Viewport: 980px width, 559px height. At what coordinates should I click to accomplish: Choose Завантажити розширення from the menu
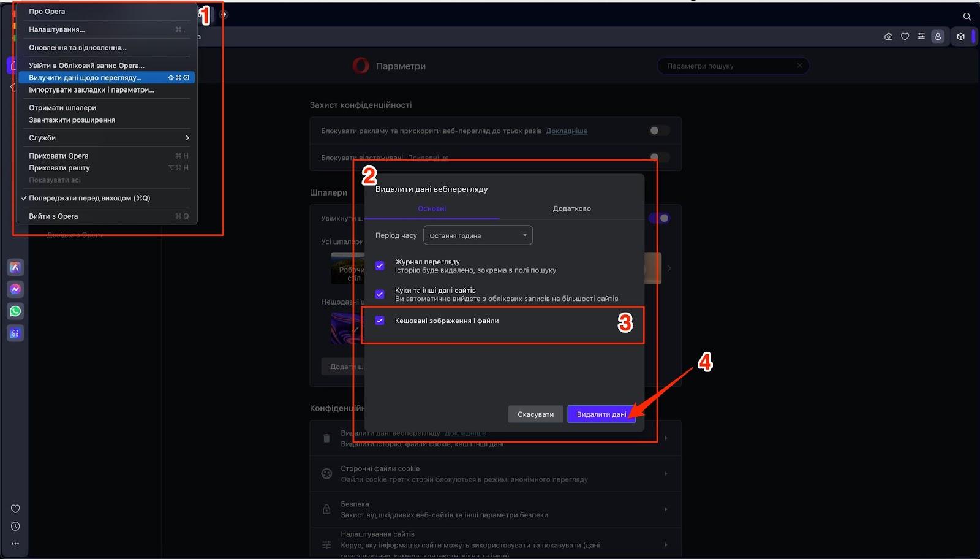[105, 120]
